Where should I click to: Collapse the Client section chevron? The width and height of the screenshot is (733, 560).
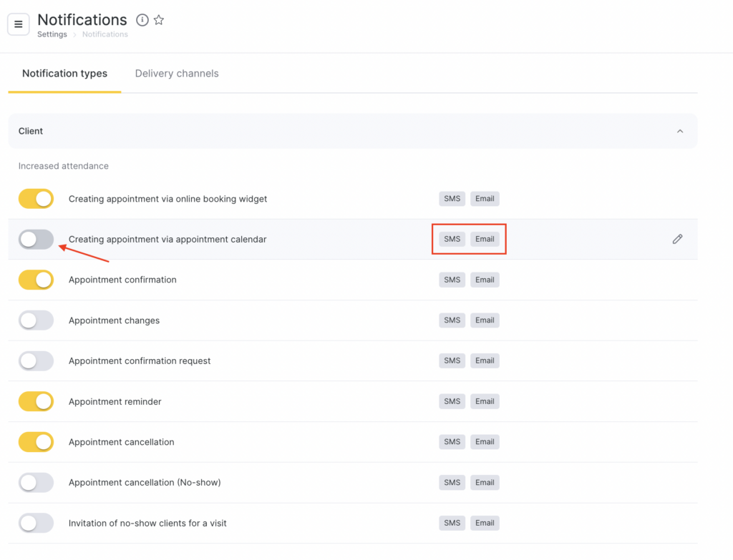click(x=680, y=132)
